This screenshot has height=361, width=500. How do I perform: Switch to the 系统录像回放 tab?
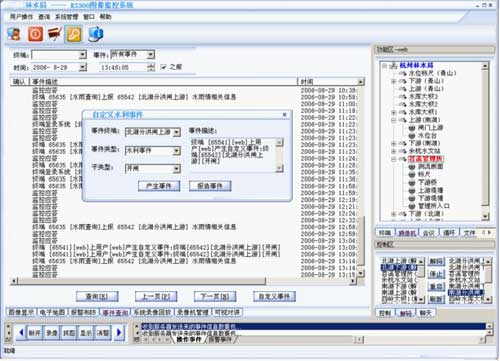[x=152, y=312]
